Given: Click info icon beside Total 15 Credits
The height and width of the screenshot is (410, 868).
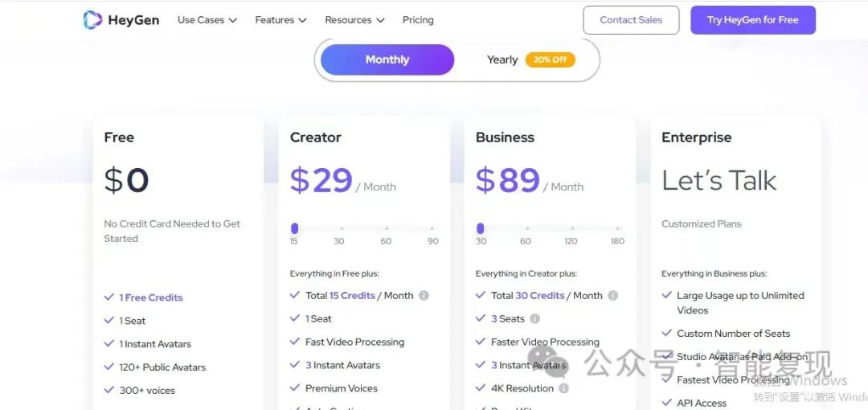Looking at the screenshot, I should (x=424, y=295).
